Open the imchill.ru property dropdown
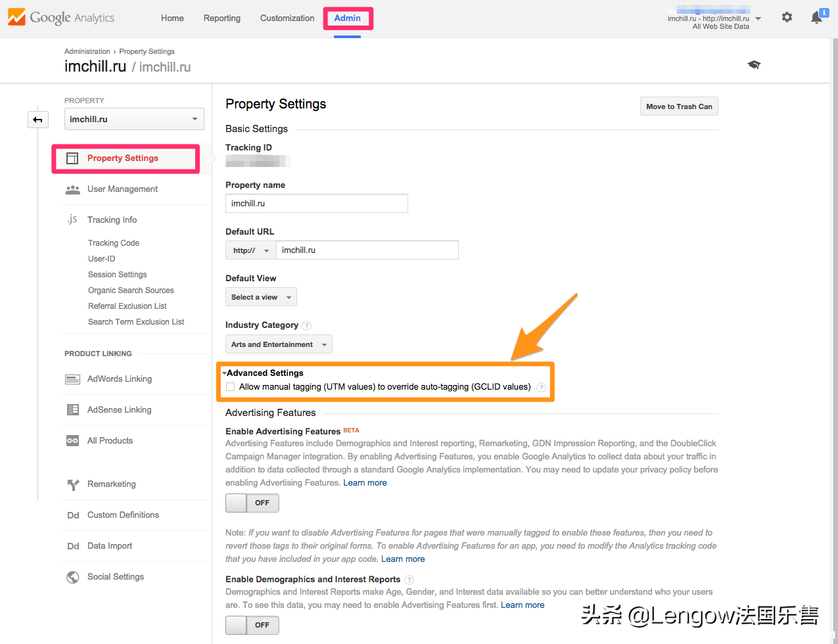This screenshot has height=644, width=838. click(134, 119)
